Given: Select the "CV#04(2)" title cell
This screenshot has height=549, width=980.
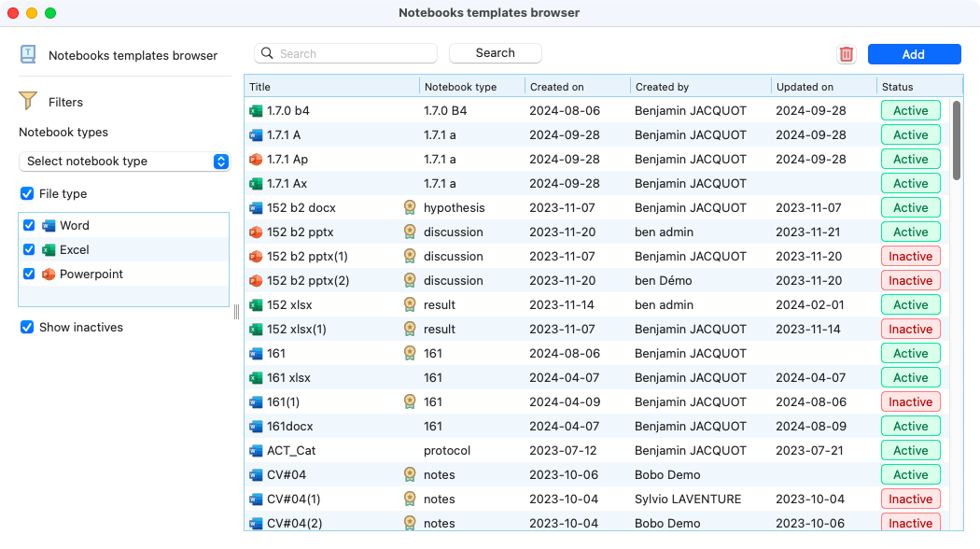Looking at the screenshot, I should (294, 524).
